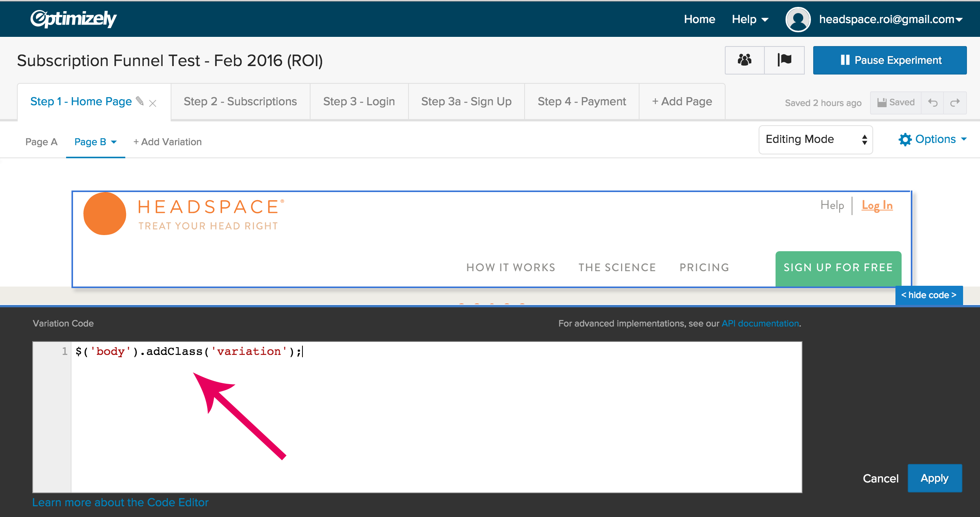Click the Optimizely logo
Viewport: 980px width, 517px height.
pos(73,18)
